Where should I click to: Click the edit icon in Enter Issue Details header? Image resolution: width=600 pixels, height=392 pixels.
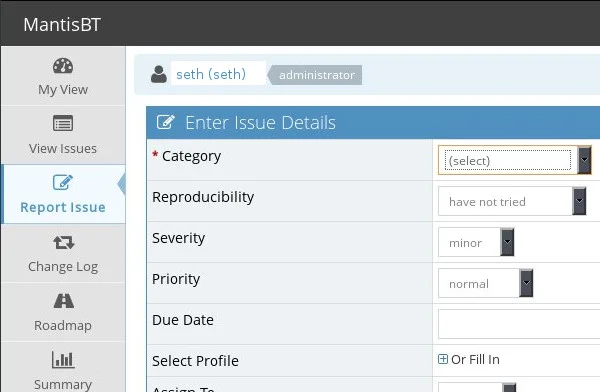point(166,122)
